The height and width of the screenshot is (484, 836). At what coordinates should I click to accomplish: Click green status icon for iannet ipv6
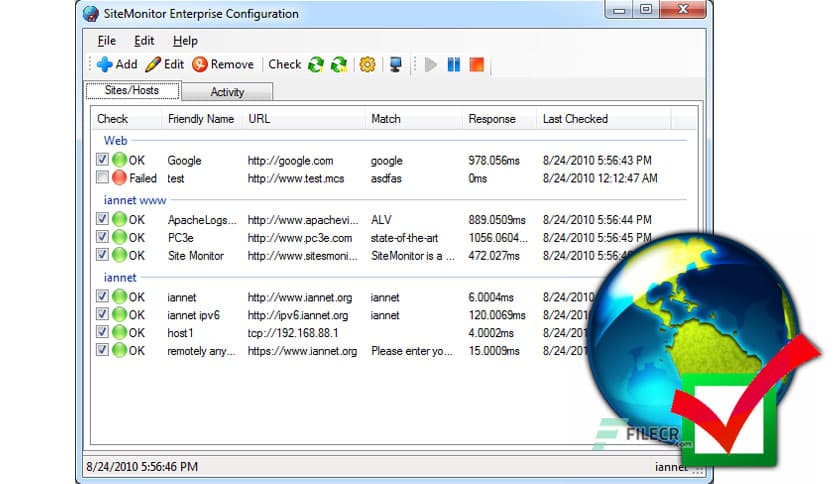[119, 314]
